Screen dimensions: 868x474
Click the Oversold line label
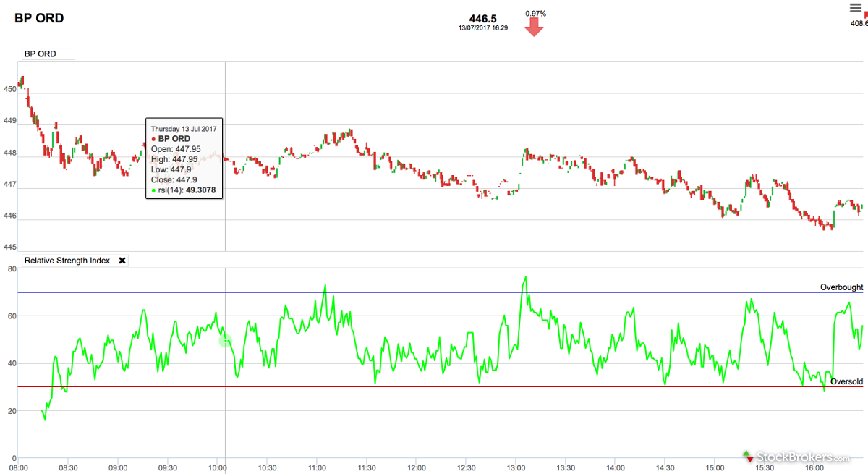pyautogui.click(x=846, y=381)
